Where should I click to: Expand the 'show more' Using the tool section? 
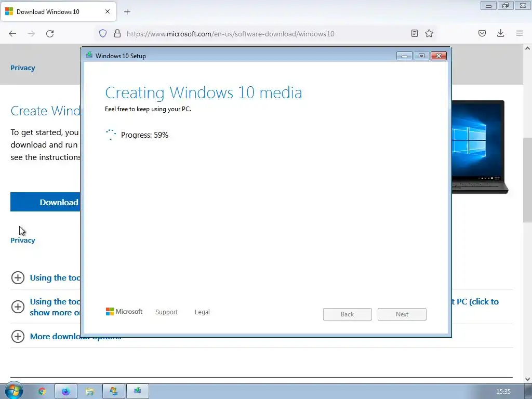(x=18, y=307)
